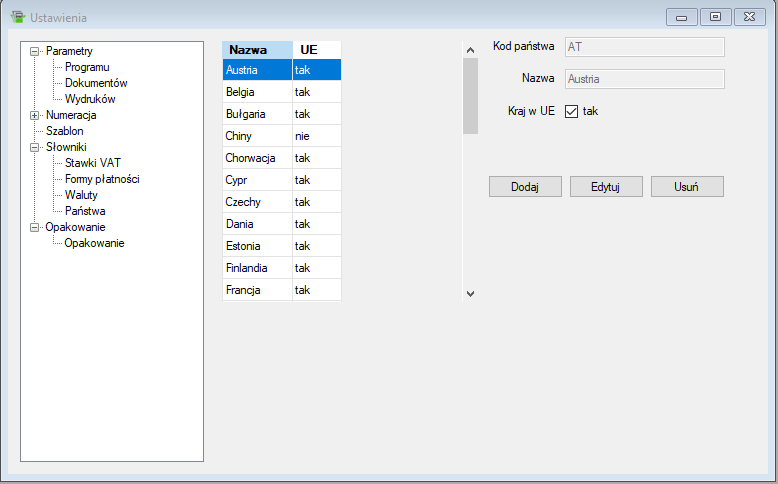Open Stawki VAT in the tree
Image resolution: width=778 pixels, height=484 pixels.
pyautogui.click(x=92, y=163)
